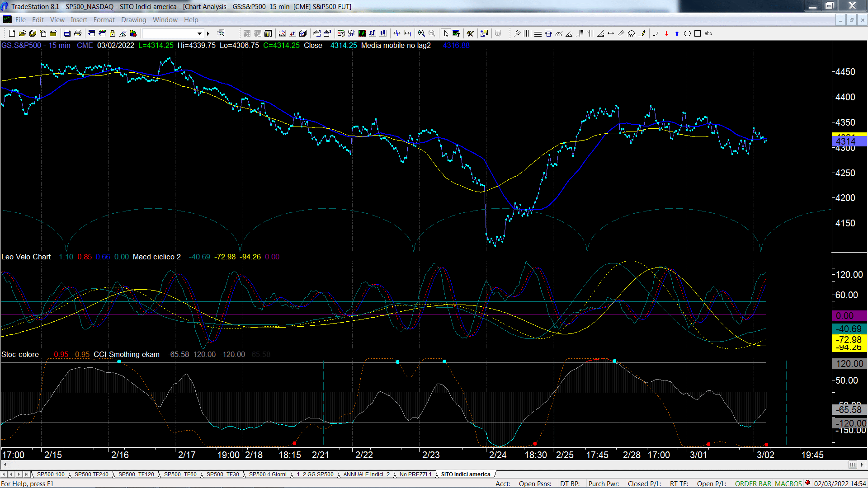Select the arc curve drawing tool
The image size is (868, 488).
656,33
